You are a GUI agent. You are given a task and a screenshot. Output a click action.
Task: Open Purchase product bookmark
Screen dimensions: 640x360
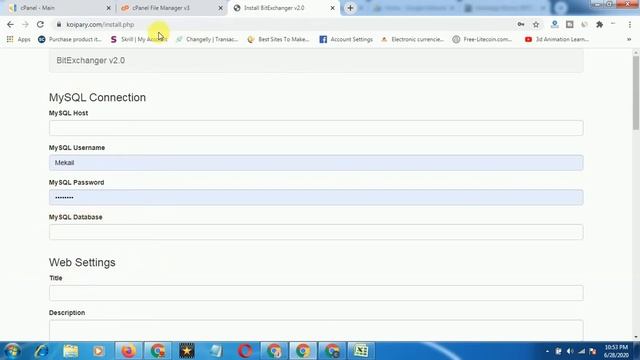tap(70, 39)
